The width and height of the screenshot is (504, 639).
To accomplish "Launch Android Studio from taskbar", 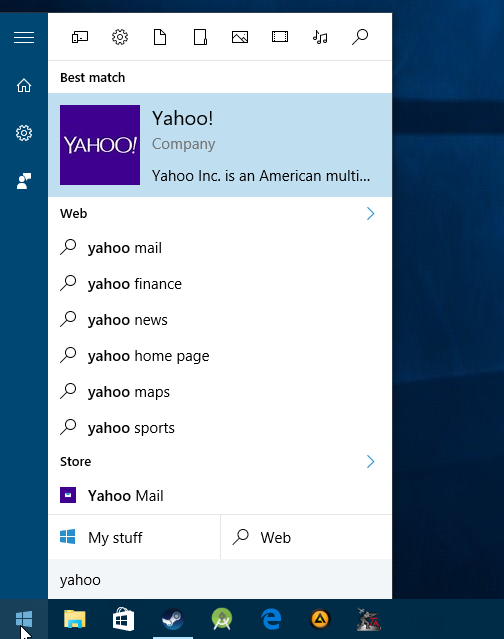I will tap(222, 619).
